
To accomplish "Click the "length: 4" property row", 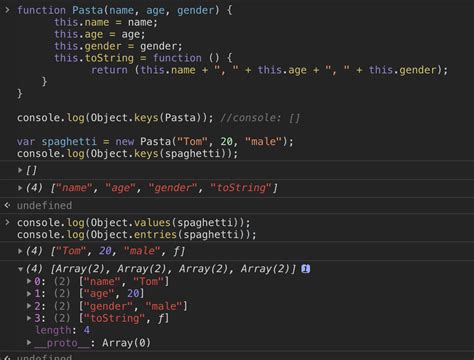I will pos(62,330).
